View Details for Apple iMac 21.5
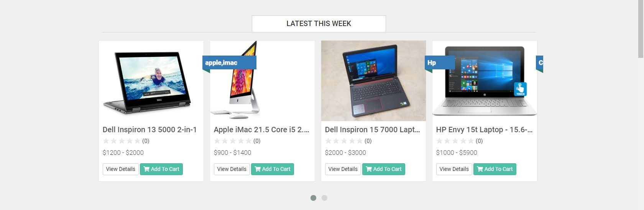The image size is (644, 210). (232, 169)
